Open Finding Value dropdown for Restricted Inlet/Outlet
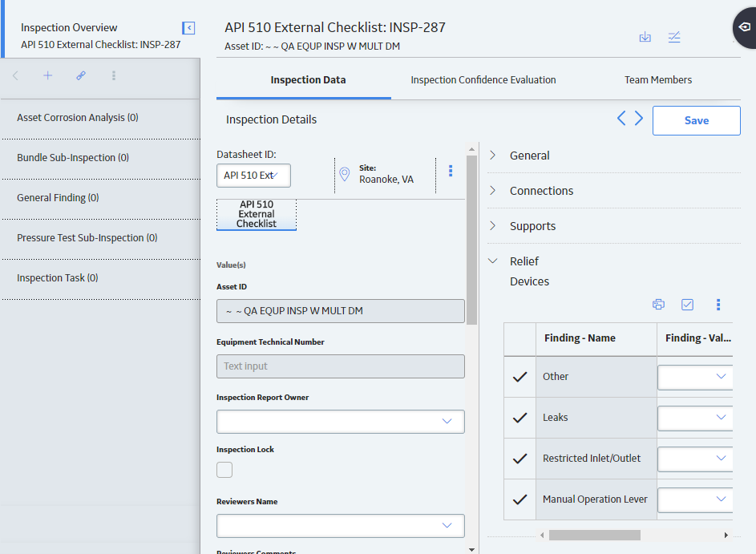Image resolution: width=756 pixels, height=554 pixels. tap(695, 459)
